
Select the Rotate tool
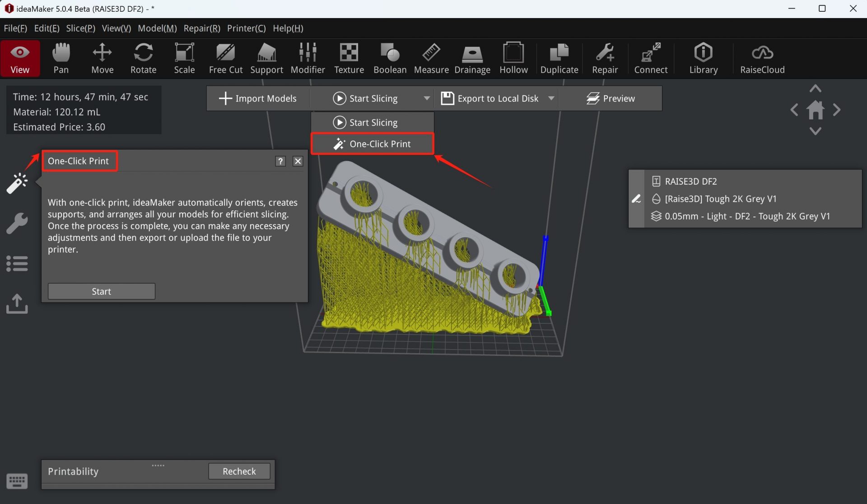[143, 58]
